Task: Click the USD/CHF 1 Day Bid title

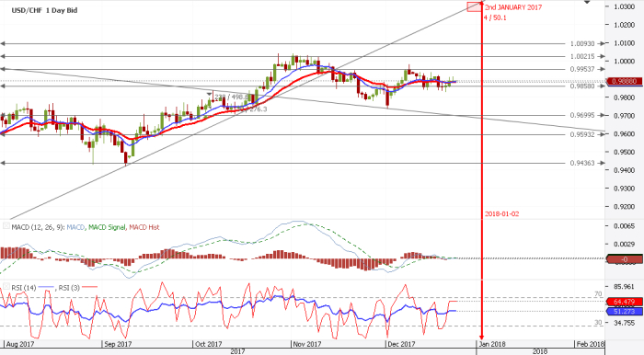Action: pos(44,10)
